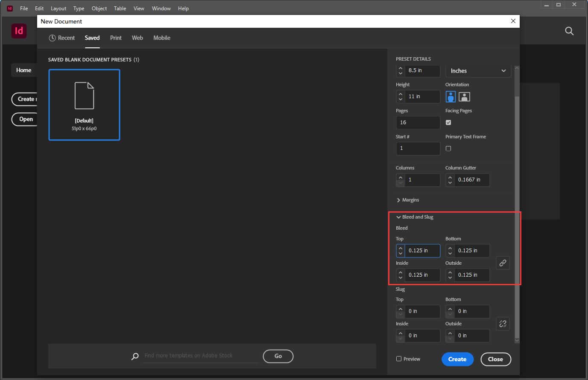Click the InDesign logo icon in home panel
The image size is (588, 380).
(x=19, y=31)
